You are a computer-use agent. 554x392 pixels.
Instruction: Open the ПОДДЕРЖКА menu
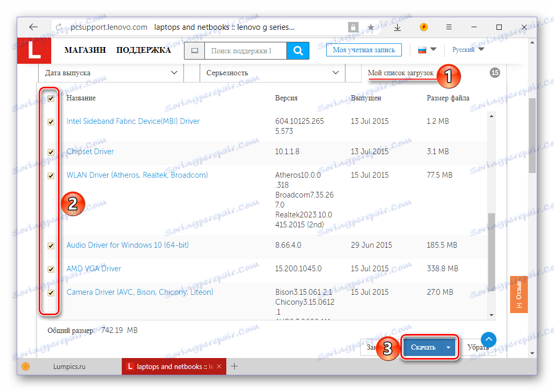(x=143, y=50)
